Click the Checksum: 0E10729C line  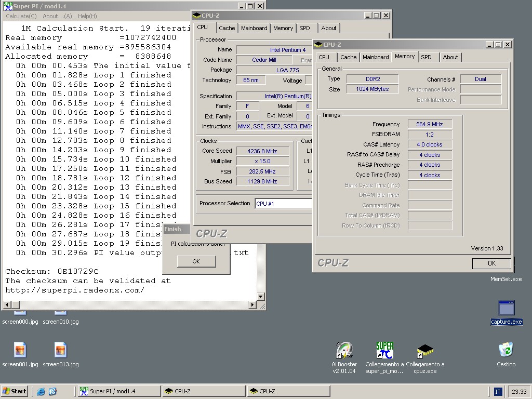(52, 271)
